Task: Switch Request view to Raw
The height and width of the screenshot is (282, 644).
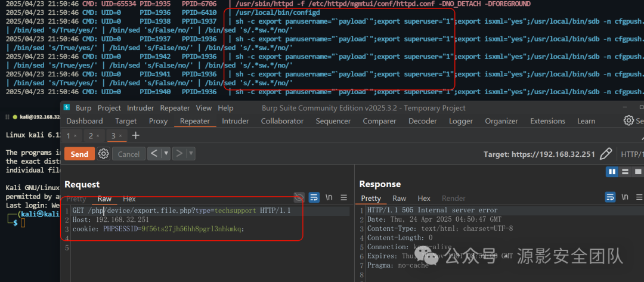Action: coord(105,199)
